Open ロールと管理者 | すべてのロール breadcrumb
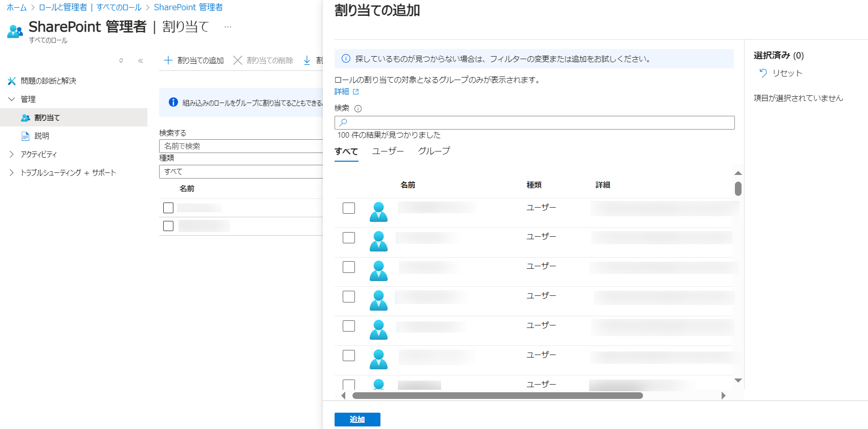Screen dimensions: 868x429 [90, 8]
